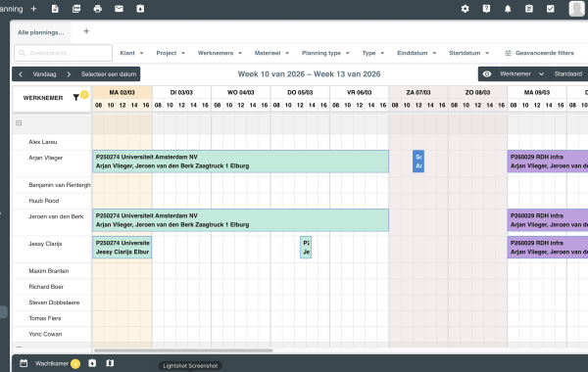Open the Werknemer view dropdown
This screenshot has height=372, width=588.
521,74
